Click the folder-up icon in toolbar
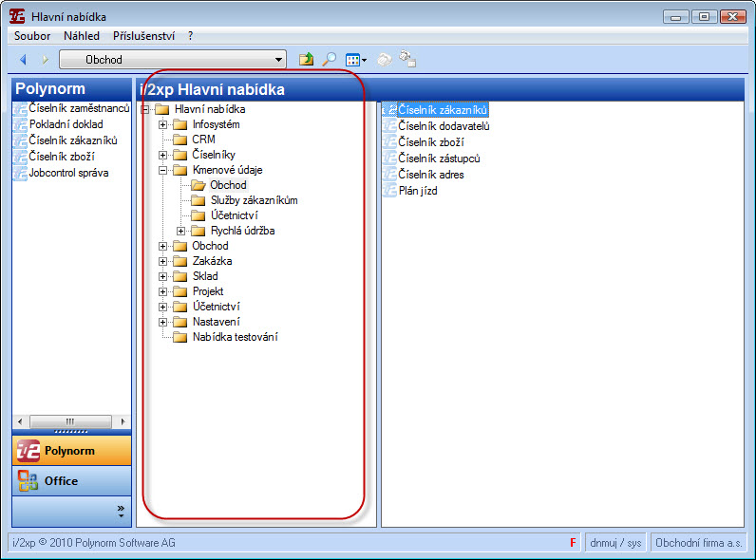 click(306, 59)
